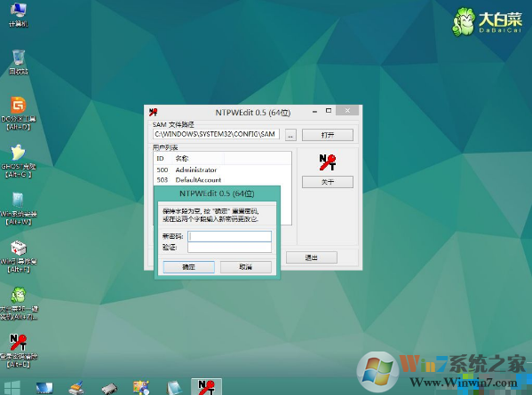Click the About button under NT logo
Screen dimensions: 532x395
click(328, 182)
